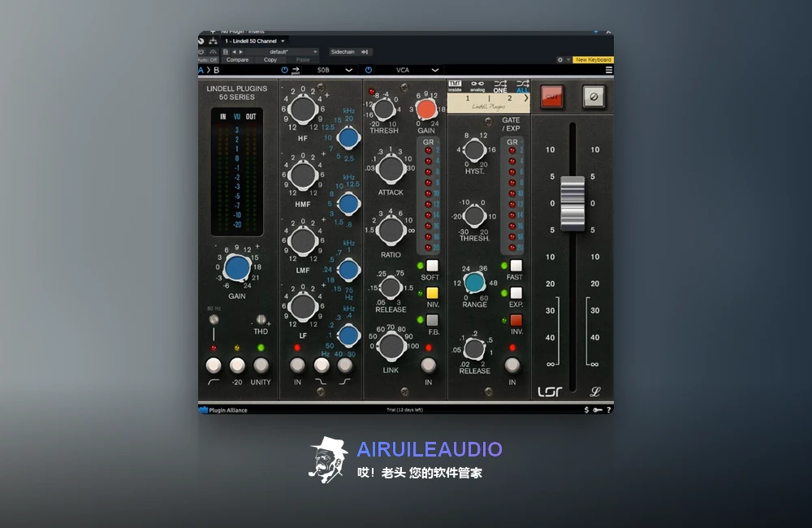
Task: Open the question mark help icon
Action: 609,410
